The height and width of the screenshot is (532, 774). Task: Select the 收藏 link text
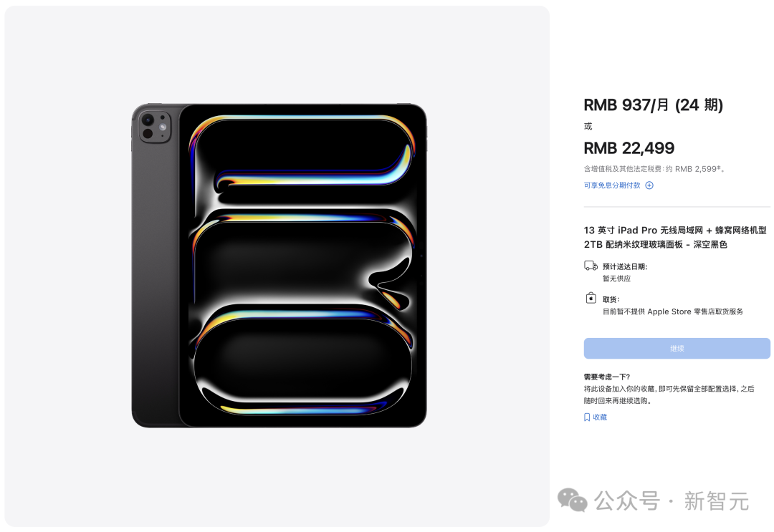[x=600, y=417]
